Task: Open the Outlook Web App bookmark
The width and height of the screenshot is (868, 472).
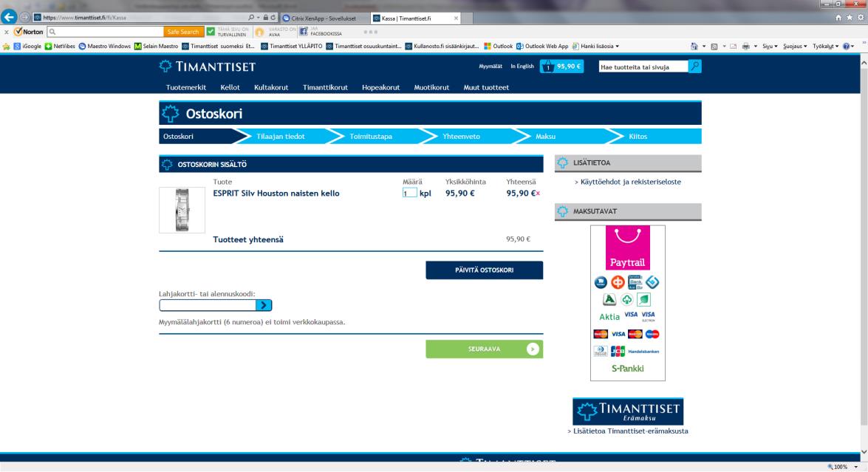Action: [x=542, y=47]
